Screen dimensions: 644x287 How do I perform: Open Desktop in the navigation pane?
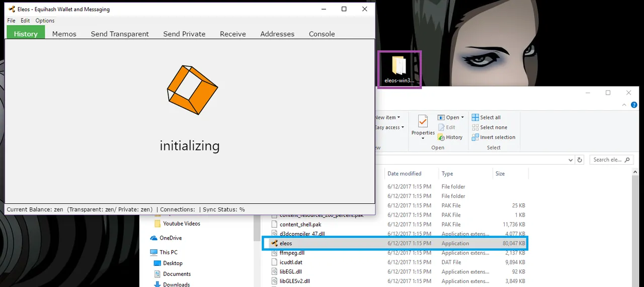(x=173, y=263)
